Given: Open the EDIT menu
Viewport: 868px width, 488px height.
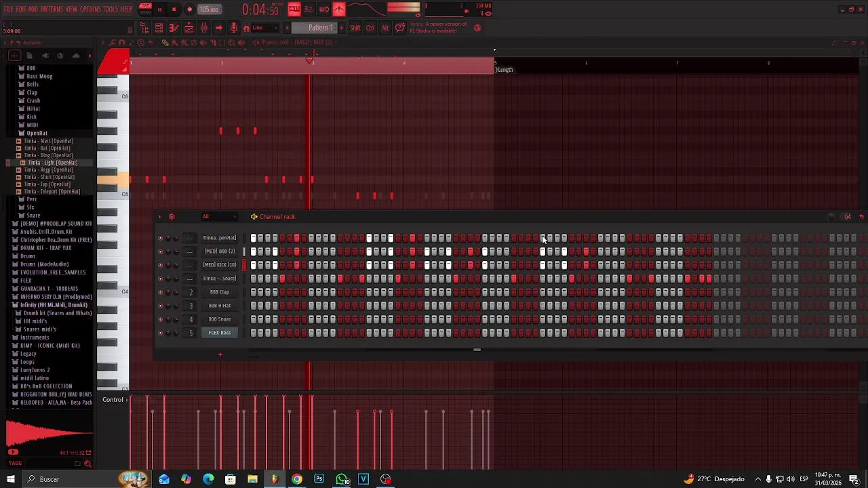Looking at the screenshot, I should pyautogui.click(x=21, y=9).
